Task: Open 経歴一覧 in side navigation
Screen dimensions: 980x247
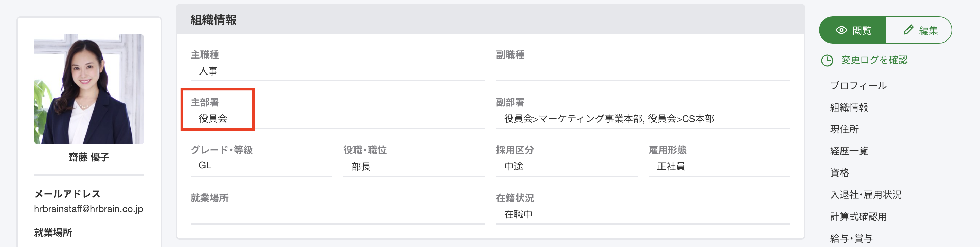Action: pos(849,151)
